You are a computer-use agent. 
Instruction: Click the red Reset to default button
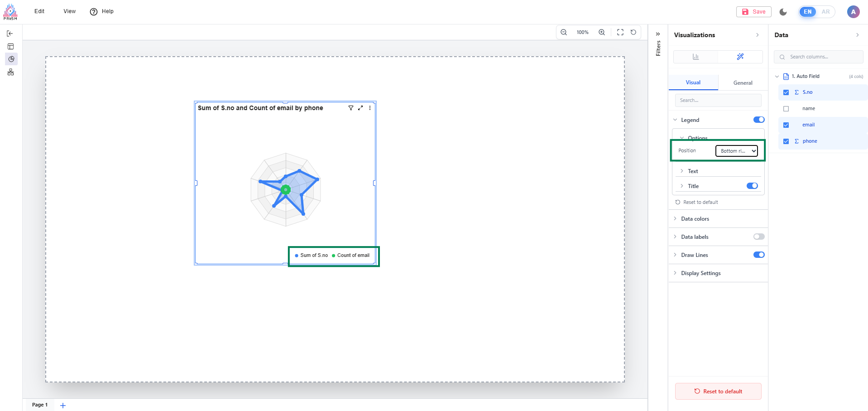[x=718, y=392]
